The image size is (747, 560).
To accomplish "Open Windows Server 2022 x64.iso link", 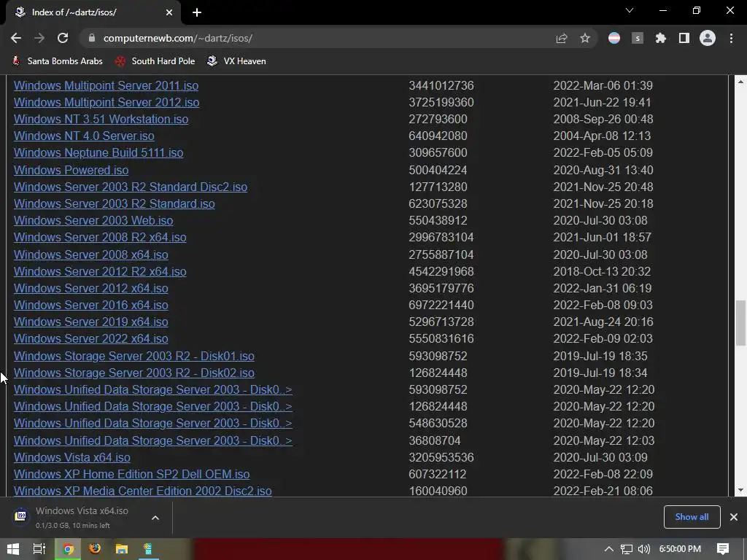I will [x=91, y=338].
